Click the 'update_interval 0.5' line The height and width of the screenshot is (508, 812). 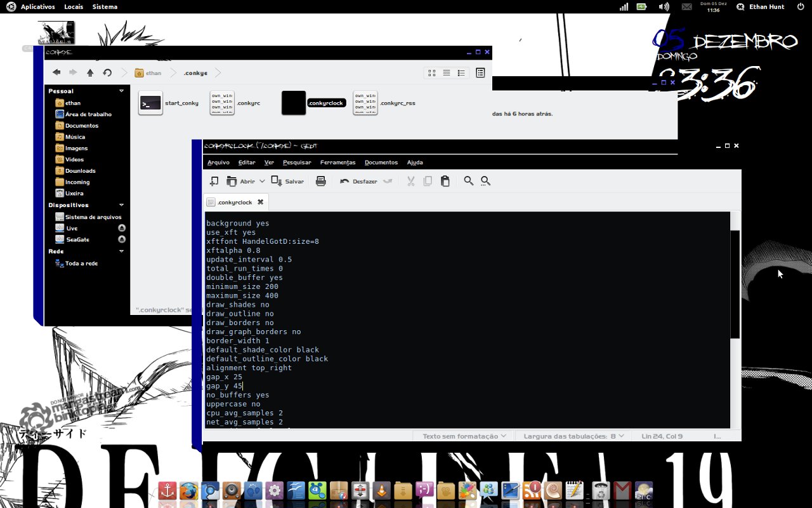pos(249,259)
